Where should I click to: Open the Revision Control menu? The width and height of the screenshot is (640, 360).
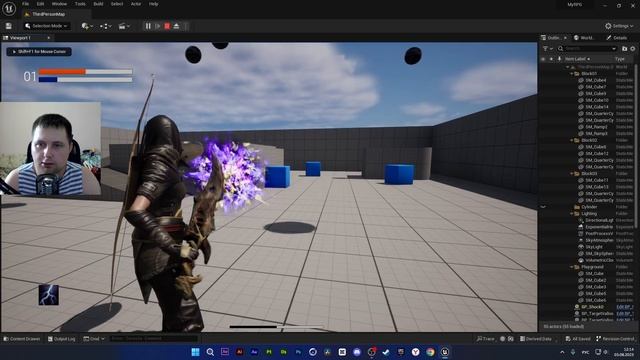tap(616, 339)
